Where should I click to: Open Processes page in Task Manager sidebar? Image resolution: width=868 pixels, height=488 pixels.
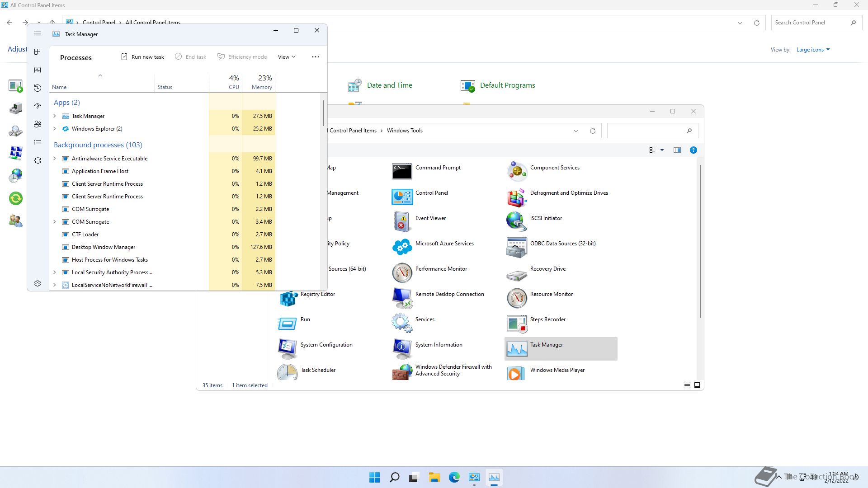click(38, 52)
